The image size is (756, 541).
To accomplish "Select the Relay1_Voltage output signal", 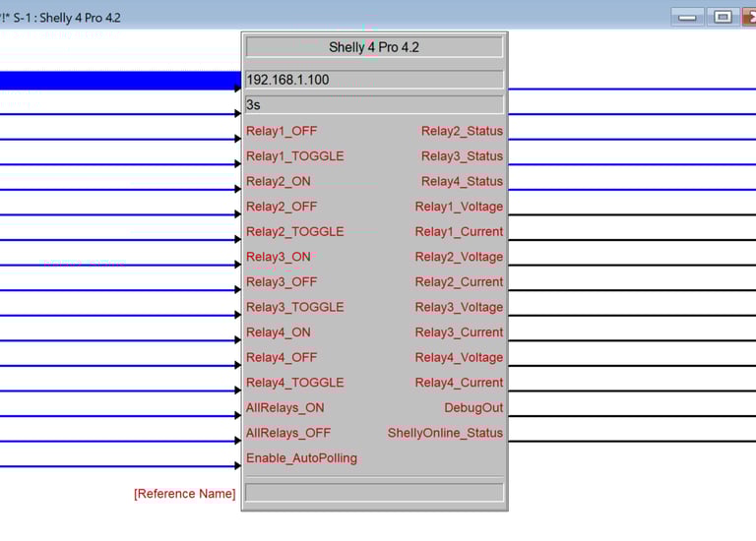I will 459,207.
